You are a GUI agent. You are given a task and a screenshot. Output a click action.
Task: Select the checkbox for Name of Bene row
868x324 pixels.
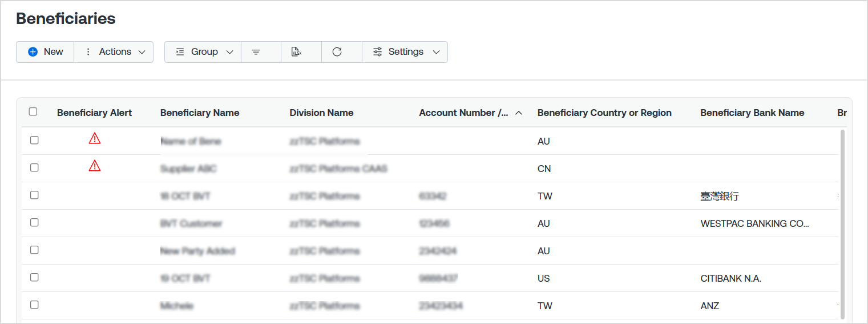point(34,140)
